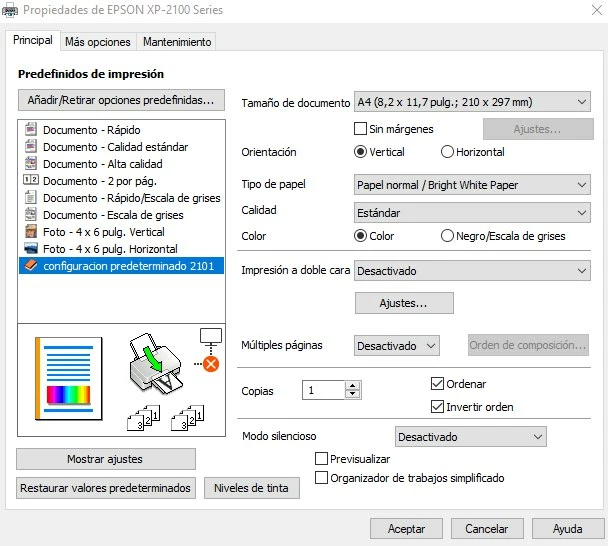Click Restaurar valores predeterminados button
The image size is (608, 546).
(105, 488)
